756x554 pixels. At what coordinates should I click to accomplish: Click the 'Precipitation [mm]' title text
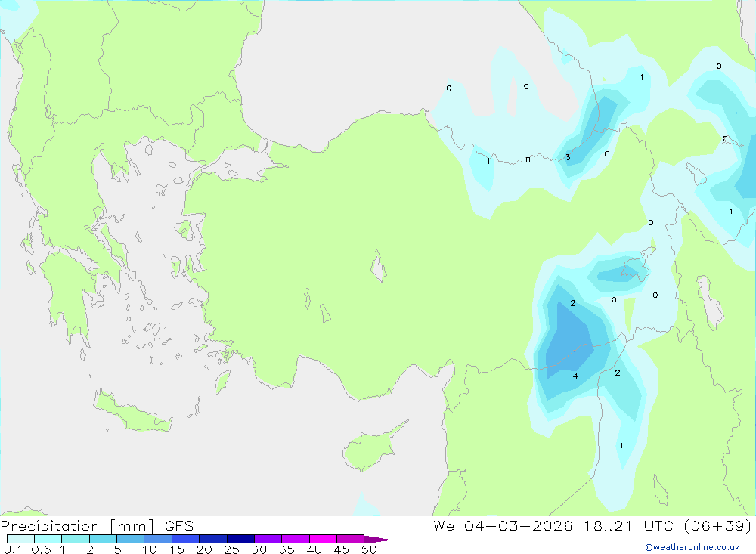(78, 525)
